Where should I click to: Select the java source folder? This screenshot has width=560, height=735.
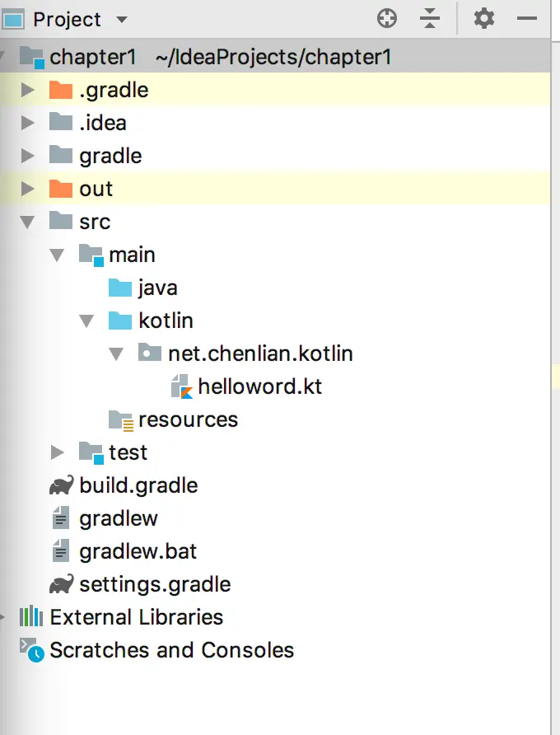coord(157,288)
